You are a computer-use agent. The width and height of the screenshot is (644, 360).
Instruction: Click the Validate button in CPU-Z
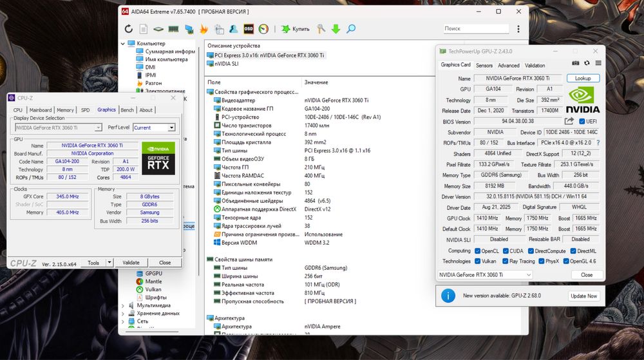tap(131, 262)
